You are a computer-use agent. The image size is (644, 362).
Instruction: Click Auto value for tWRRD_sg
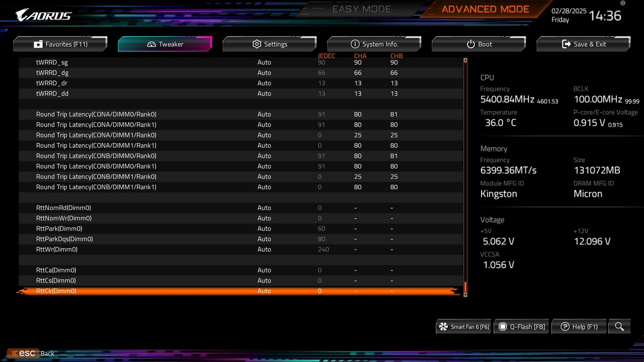pos(264,62)
